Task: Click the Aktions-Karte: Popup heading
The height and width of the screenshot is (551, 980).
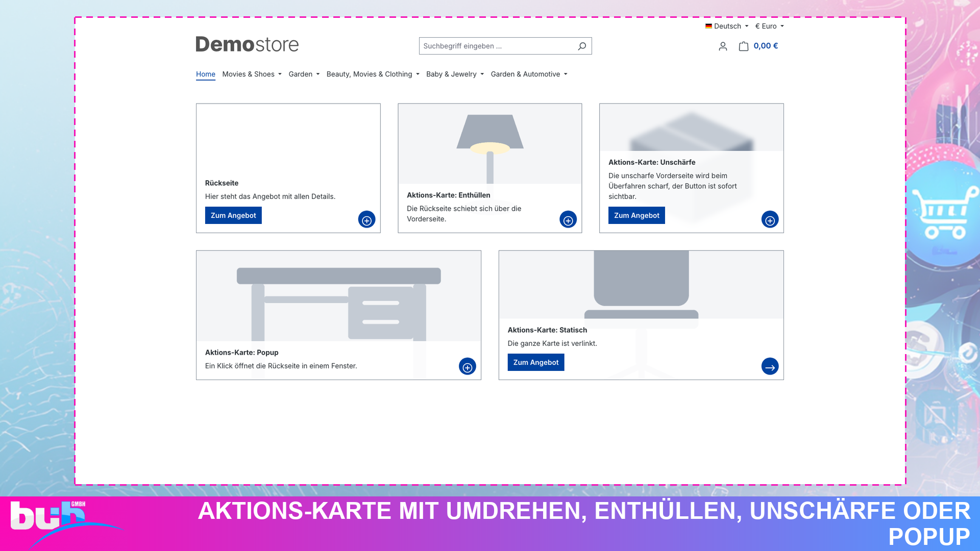Action: (x=242, y=353)
